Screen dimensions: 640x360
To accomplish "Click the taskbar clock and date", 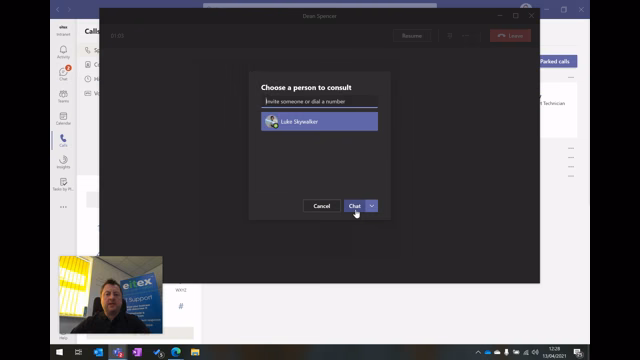I will tap(554, 352).
